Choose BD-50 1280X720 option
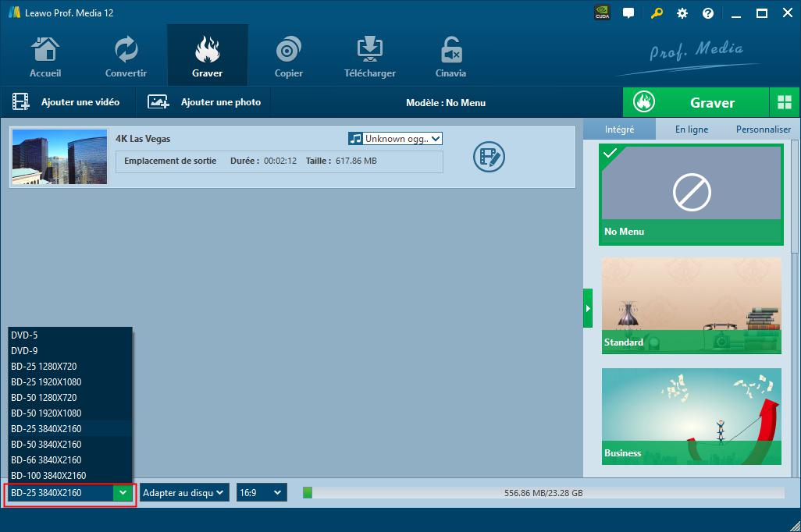This screenshot has width=801, height=532. (x=70, y=398)
